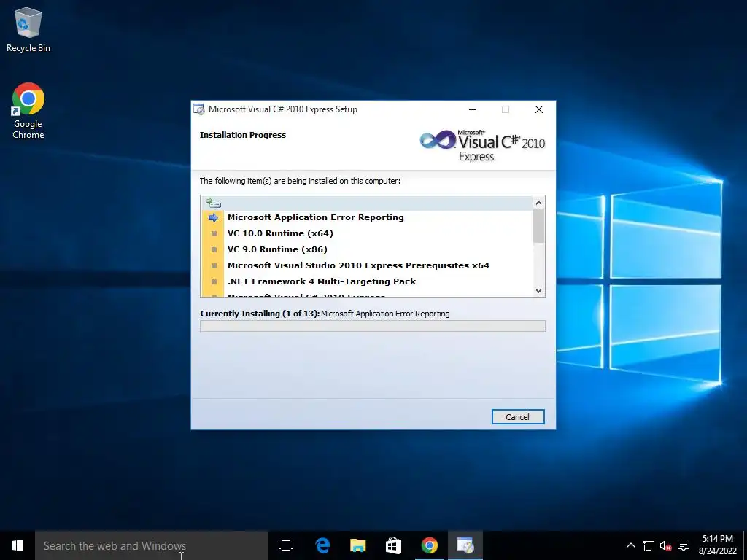Screen dimensions: 747x560
Task: Click the muted volume tray icon
Action: [x=666, y=545]
